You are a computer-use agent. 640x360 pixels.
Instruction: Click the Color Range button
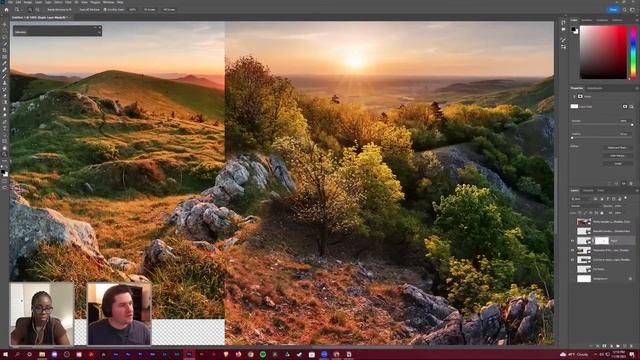618,156
